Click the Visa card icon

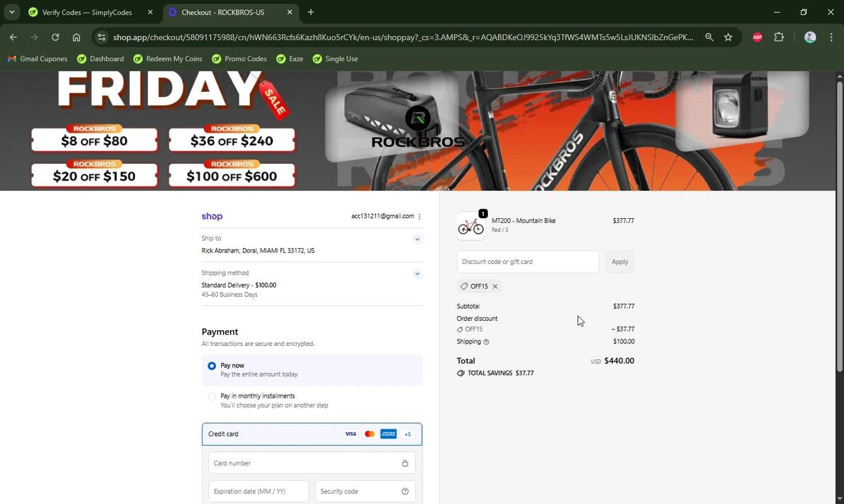[351, 434]
